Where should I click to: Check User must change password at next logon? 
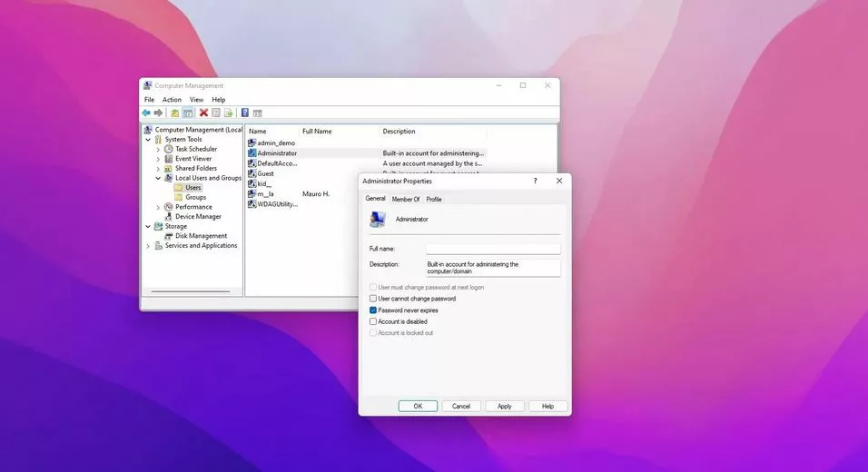pyautogui.click(x=373, y=287)
